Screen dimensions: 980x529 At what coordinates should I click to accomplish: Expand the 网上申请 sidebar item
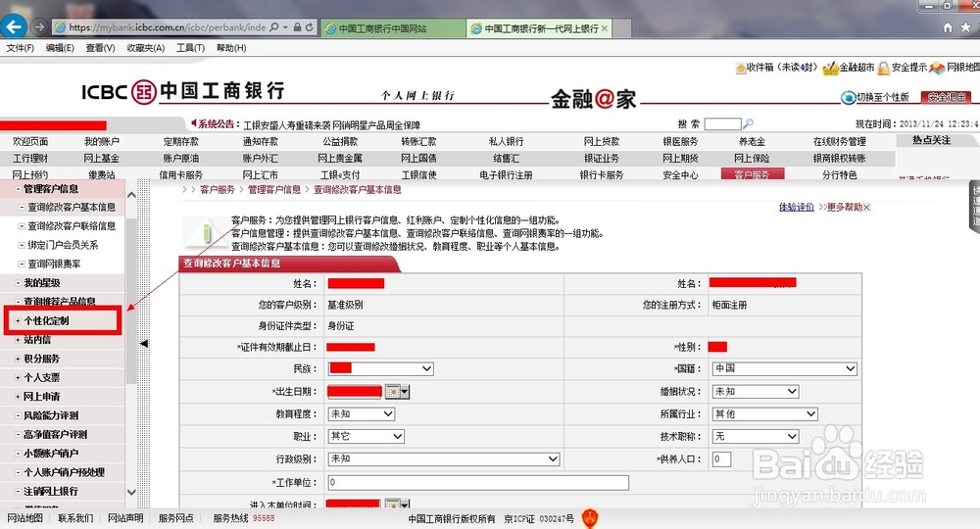[18, 397]
